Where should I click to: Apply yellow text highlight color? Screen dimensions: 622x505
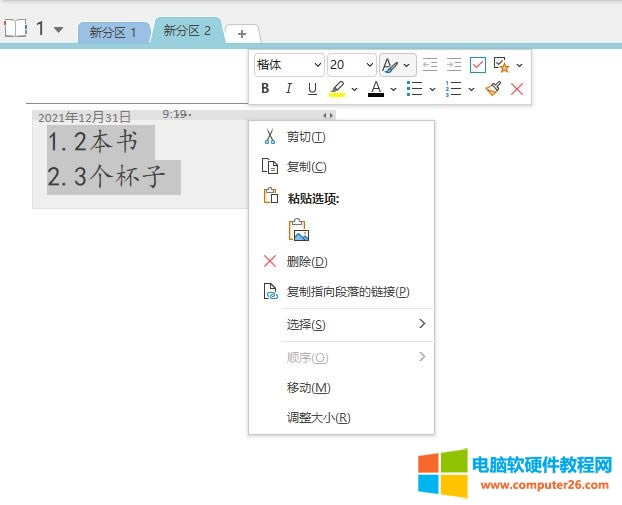[x=337, y=89]
